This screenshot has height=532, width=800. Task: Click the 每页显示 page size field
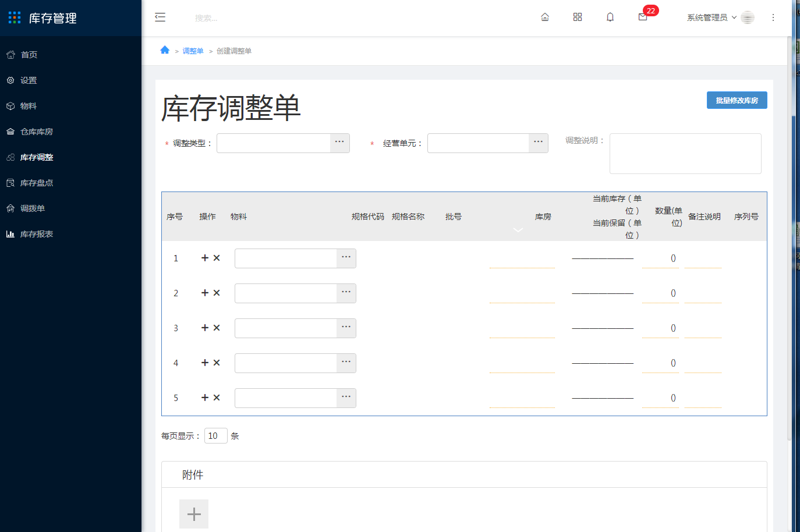coord(216,435)
